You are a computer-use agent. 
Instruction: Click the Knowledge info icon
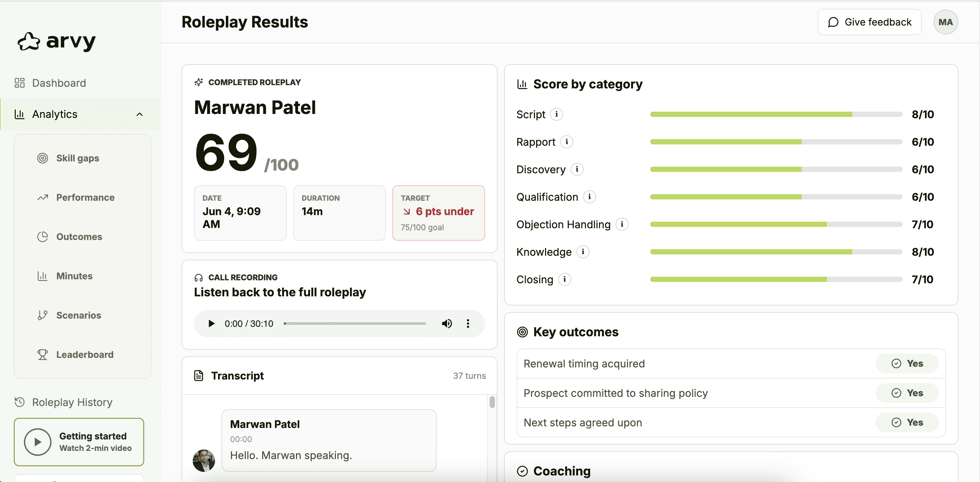click(583, 252)
